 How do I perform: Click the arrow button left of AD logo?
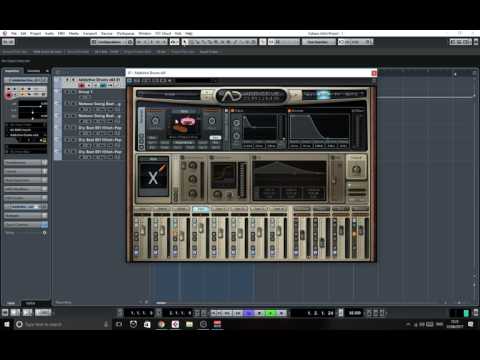tap(207, 95)
